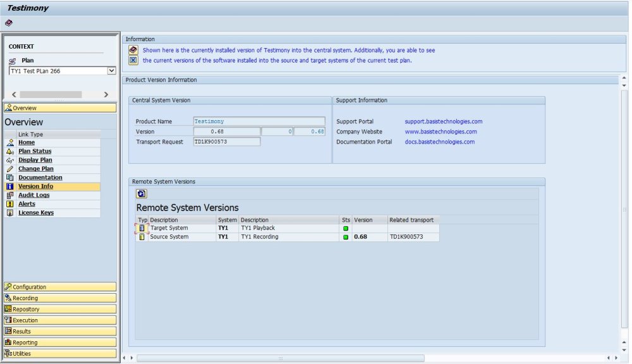
Task: Click the Related transport column header
Action: tap(413, 220)
